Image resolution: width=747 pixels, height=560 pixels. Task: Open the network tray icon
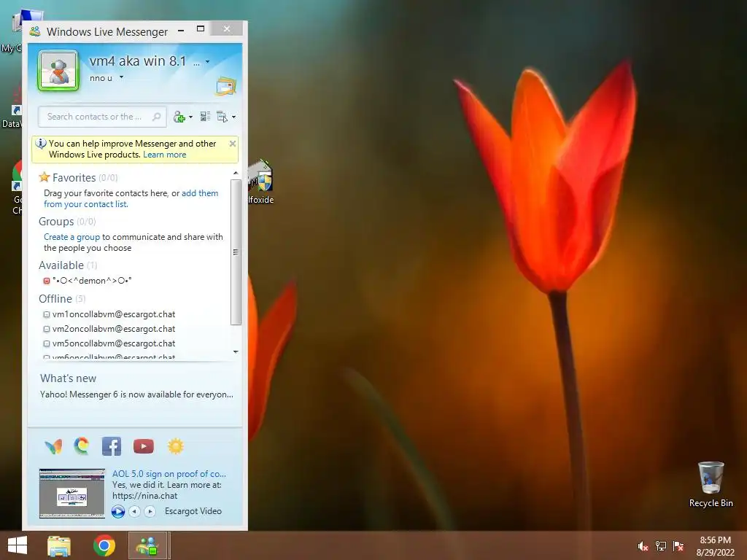(x=661, y=546)
